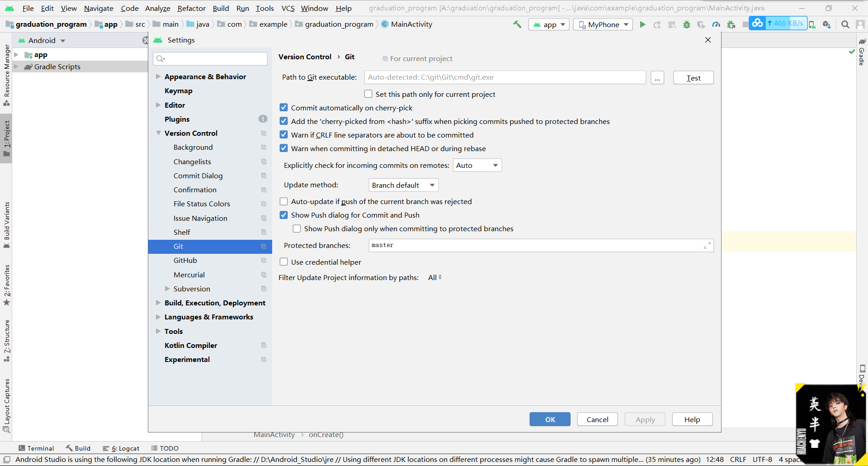This screenshot has height=466, width=868.
Task: Open the 'app' run configuration dropdown
Action: coord(549,24)
